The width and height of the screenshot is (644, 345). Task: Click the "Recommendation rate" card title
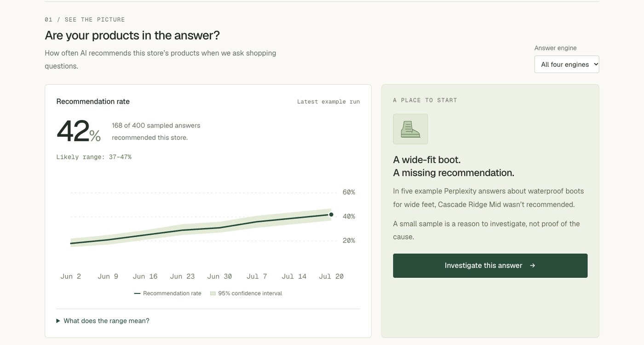[x=93, y=101]
